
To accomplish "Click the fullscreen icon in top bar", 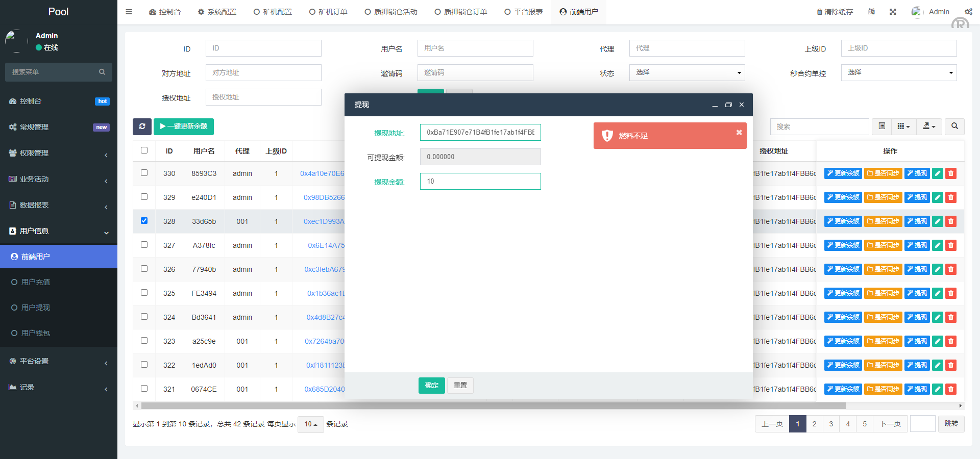I will point(893,12).
